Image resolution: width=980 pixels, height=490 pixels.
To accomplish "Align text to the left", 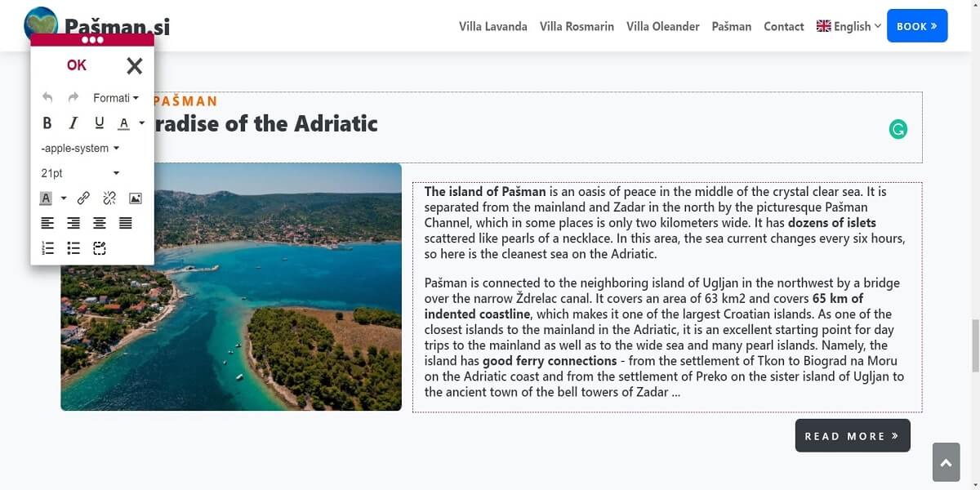I will coord(48,223).
